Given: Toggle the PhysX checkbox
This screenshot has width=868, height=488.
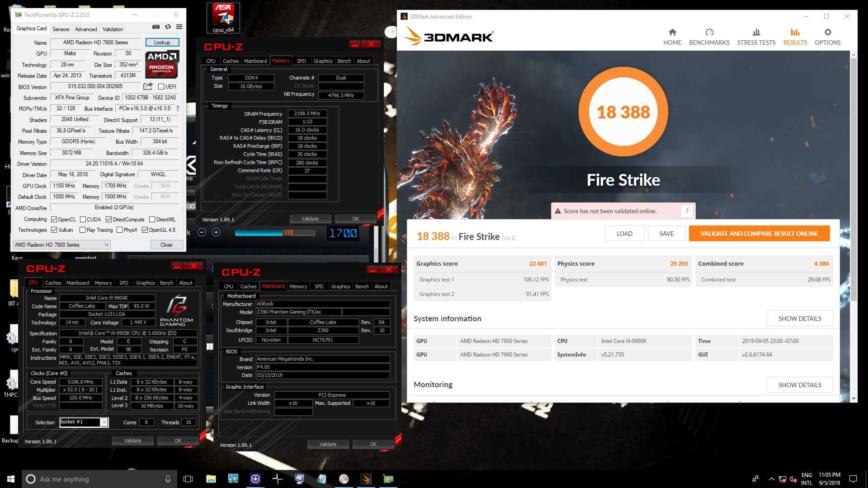Looking at the screenshot, I should coord(119,230).
